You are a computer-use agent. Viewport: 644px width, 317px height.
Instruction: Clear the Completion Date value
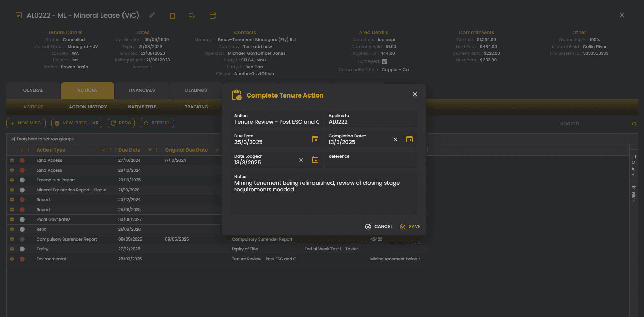(x=395, y=139)
